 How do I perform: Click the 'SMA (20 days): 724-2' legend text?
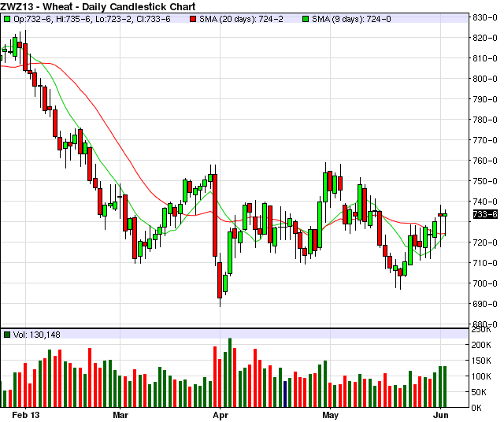tap(241, 19)
